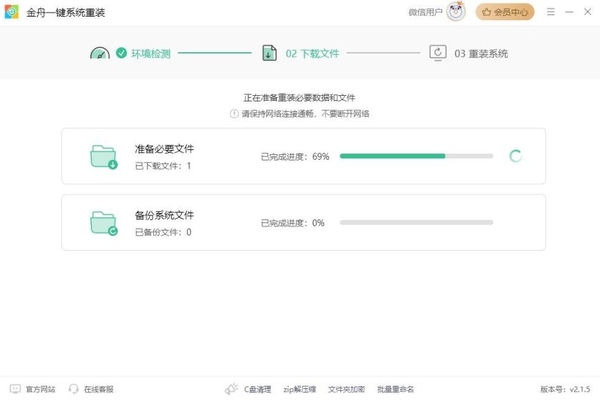Screen dimensions: 600x400
Task: Click the 正在准备重装必要数据和文件 heading
Action: (x=299, y=98)
